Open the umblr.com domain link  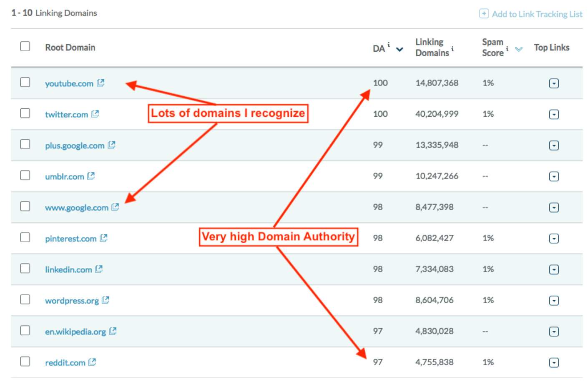[x=65, y=176]
